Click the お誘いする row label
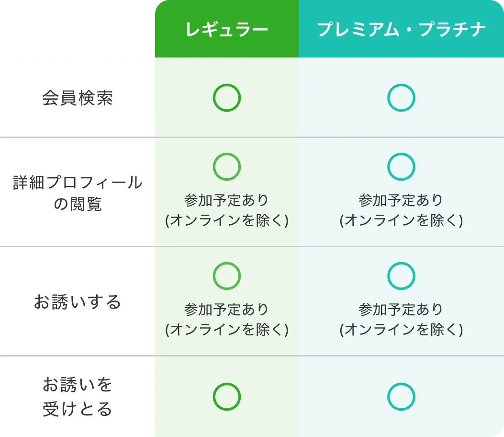The height and width of the screenshot is (437, 504). (x=78, y=302)
